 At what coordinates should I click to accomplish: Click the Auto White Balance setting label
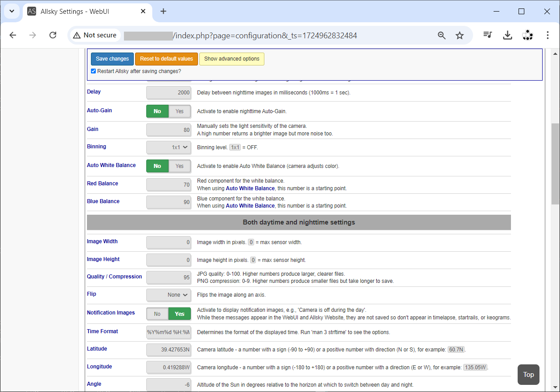[x=111, y=165]
